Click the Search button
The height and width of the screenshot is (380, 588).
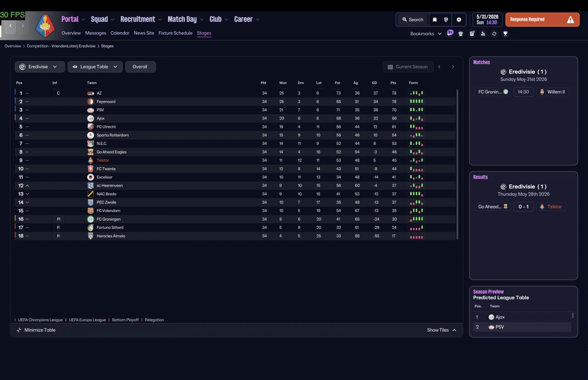(413, 20)
